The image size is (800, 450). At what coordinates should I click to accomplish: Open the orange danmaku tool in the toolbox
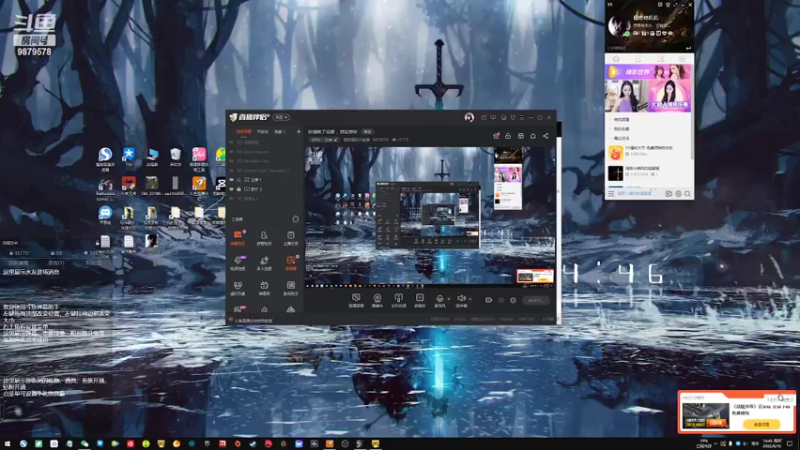pos(238,238)
